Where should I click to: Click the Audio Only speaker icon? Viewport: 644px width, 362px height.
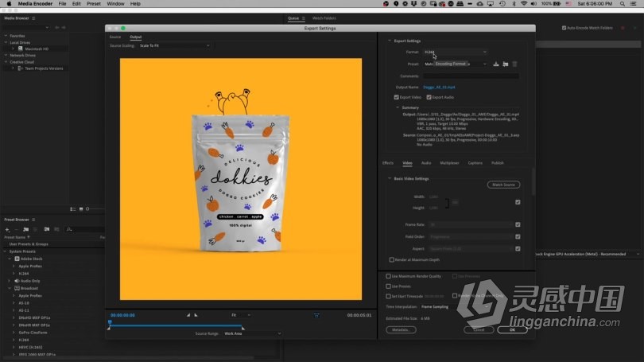point(17,281)
